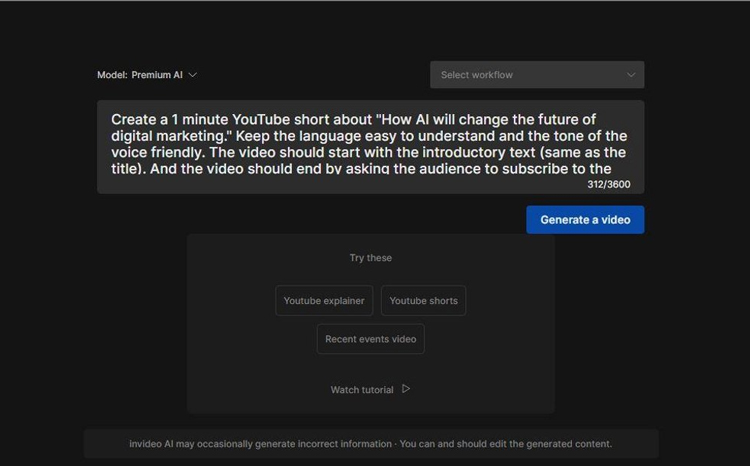
Task: Select the Recent events video suggestion
Action: [x=370, y=339]
